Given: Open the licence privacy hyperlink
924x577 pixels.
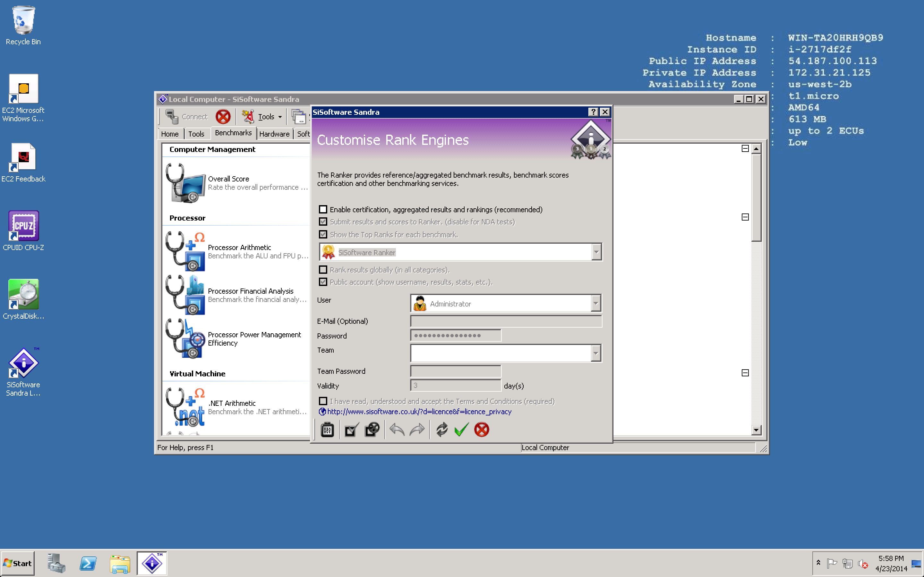Looking at the screenshot, I should point(419,412).
